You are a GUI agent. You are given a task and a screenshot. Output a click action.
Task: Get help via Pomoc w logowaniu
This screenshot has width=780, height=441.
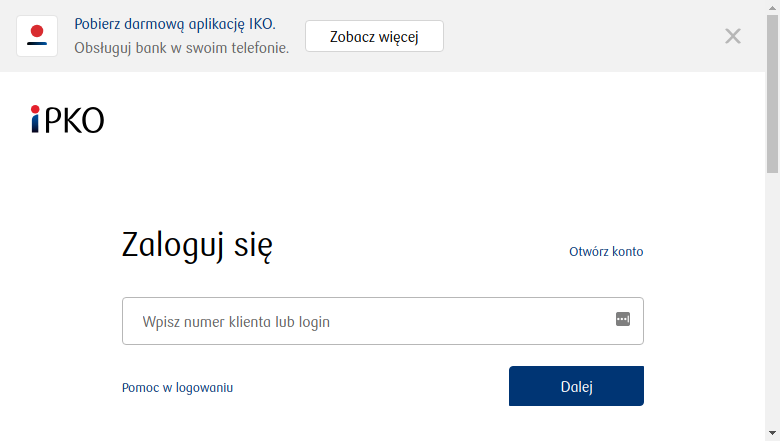[178, 388]
